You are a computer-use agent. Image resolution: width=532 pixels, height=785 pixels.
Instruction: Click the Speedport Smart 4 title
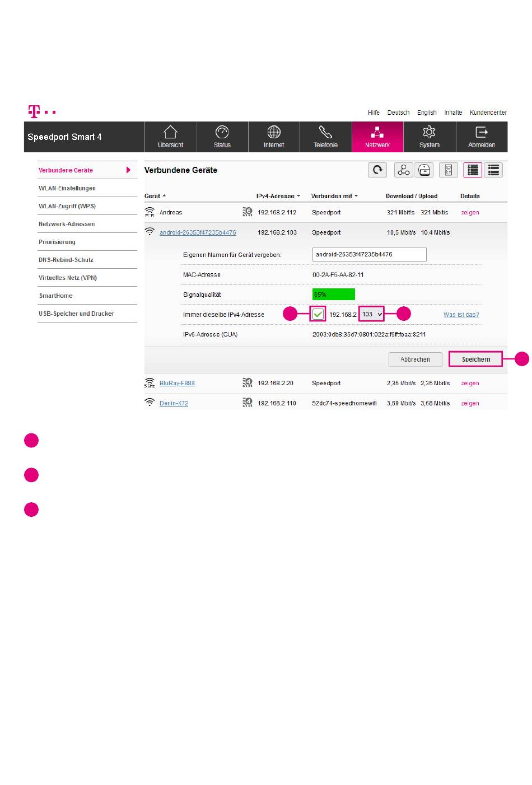pyautogui.click(x=64, y=137)
